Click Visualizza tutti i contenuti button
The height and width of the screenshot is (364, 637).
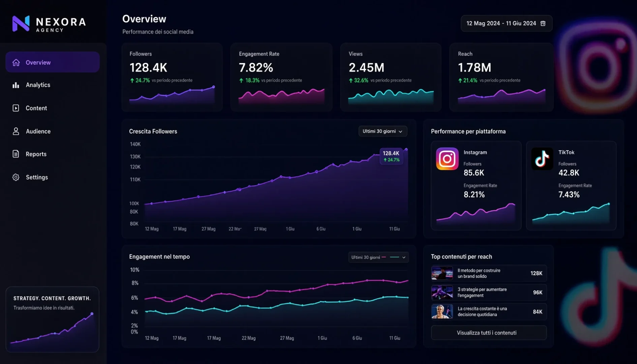[x=489, y=333]
